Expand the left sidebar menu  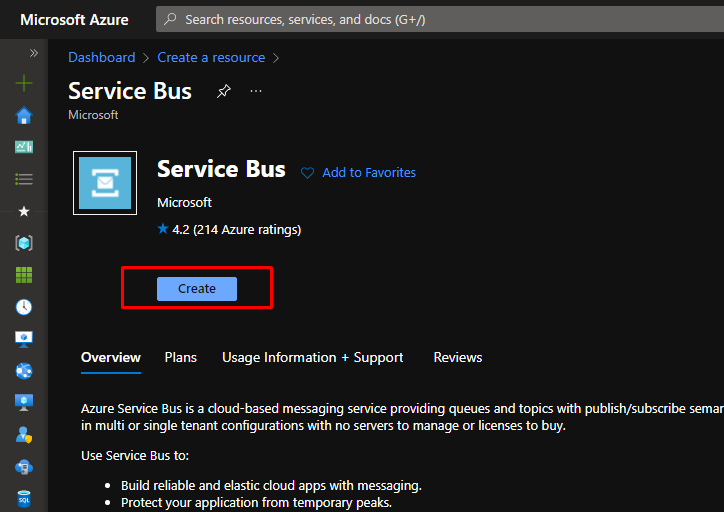[x=33, y=53]
